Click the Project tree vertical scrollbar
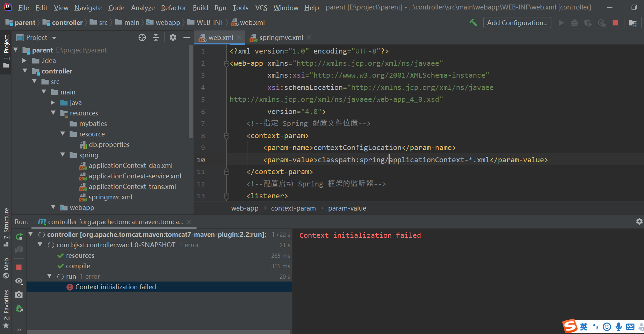Image resolution: width=644 pixels, height=334 pixels. [190, 92]
